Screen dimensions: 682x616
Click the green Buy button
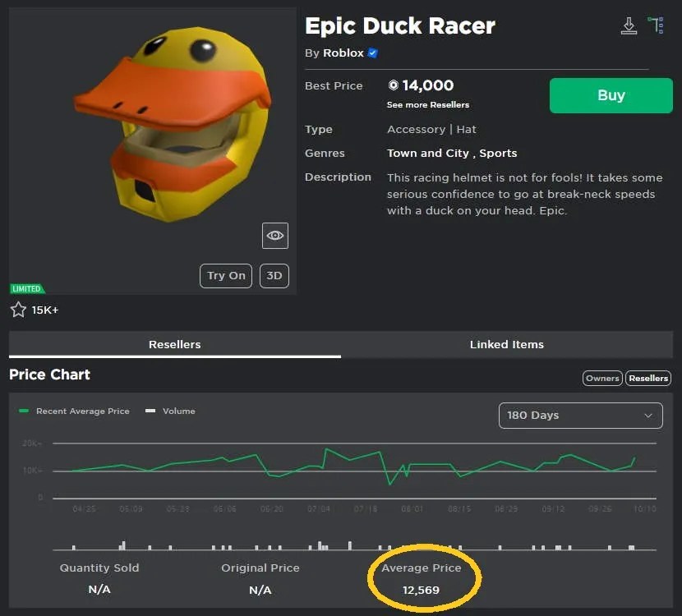pyautogui.click(x=611, y=95)
